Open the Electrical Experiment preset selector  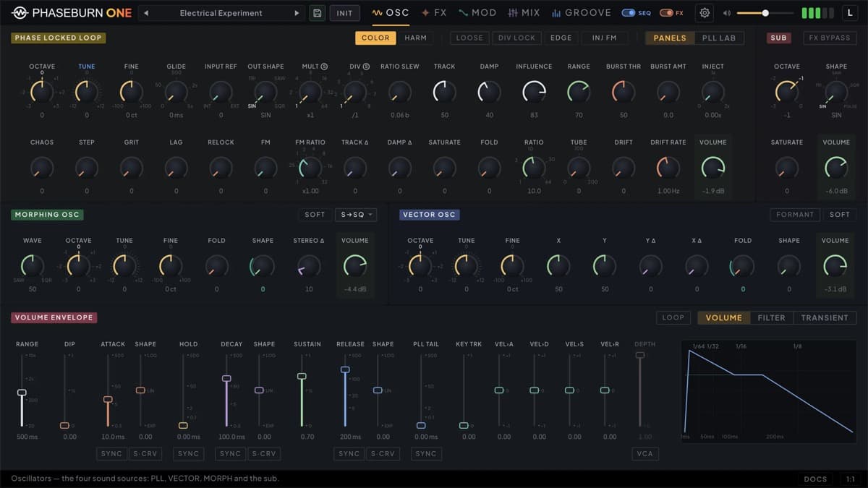[221, 13]
